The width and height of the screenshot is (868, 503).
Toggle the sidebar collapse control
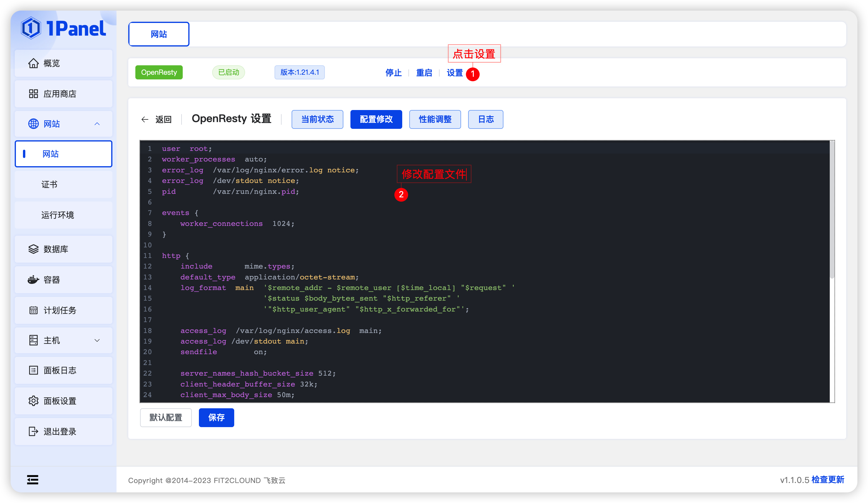pyautogui.click(x=32, y=479)
